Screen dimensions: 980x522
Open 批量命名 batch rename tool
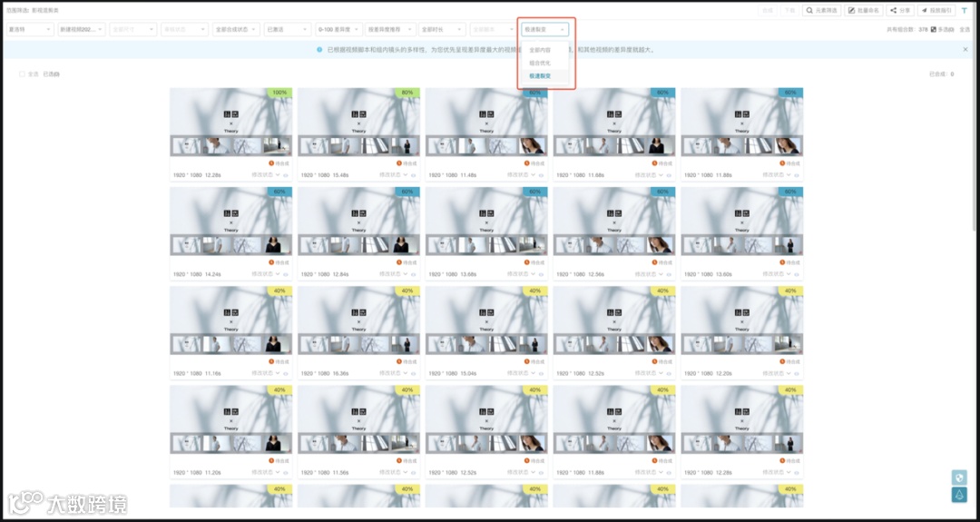(864, 11)
